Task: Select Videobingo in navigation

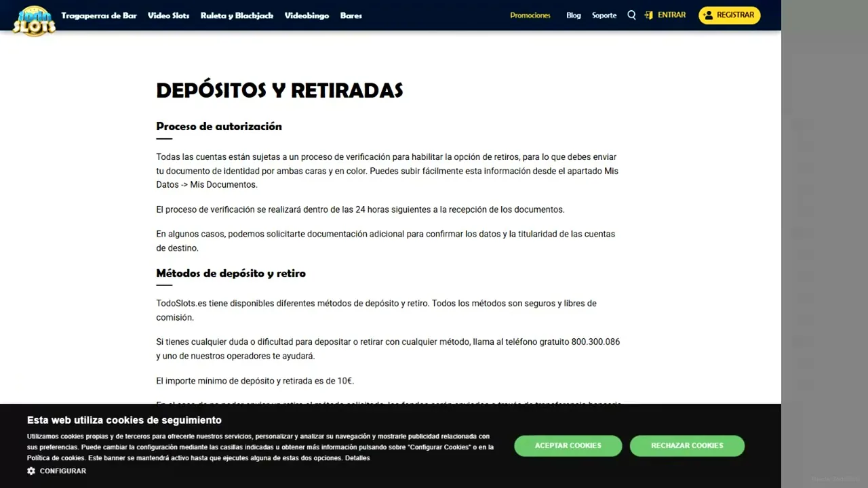Action: click(x=307, y=16)
